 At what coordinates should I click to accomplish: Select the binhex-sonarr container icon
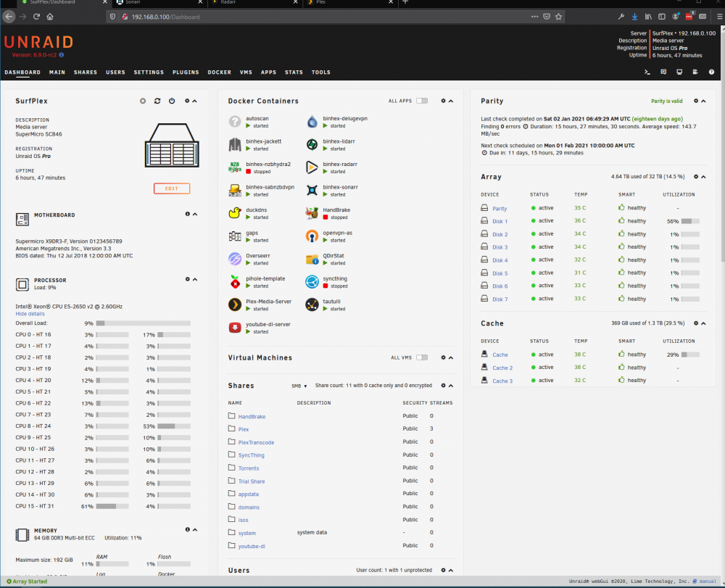pos(312,191)
